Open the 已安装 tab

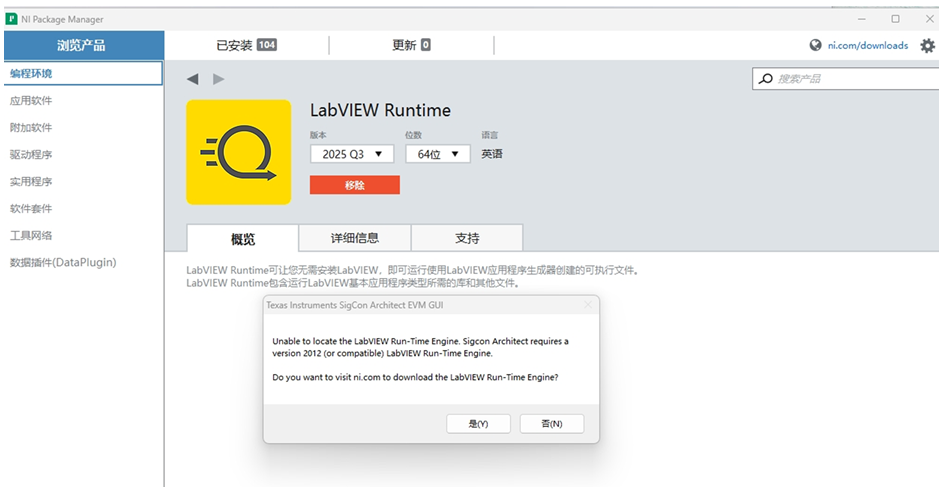pos(246,45)
